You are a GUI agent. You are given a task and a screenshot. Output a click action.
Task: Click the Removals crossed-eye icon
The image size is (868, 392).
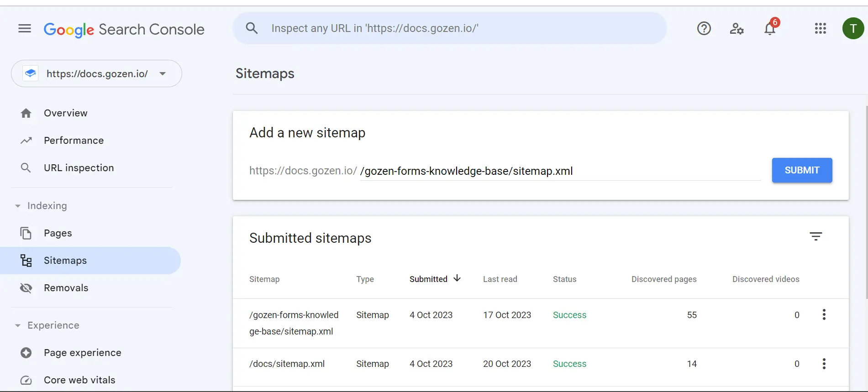tap(26, 288)
